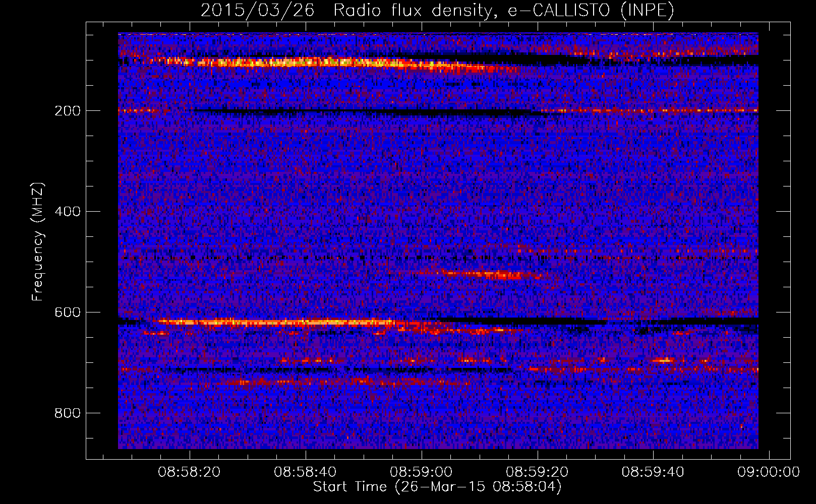Image resolution: width=816 pixels, height=504 pixels.
Task: Click the 08:58:40 time tick label
Action: pyautogui.click(x=305, y=472)
